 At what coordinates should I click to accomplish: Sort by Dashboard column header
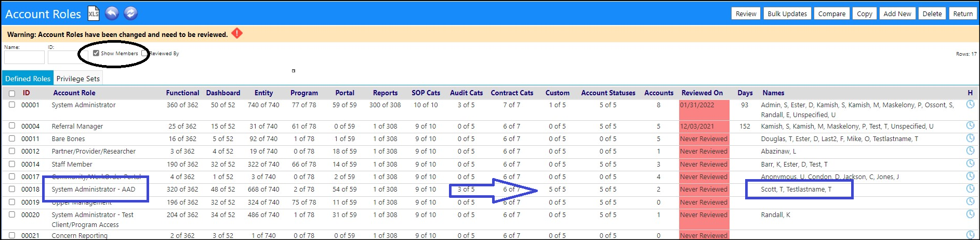coord(223,93)
